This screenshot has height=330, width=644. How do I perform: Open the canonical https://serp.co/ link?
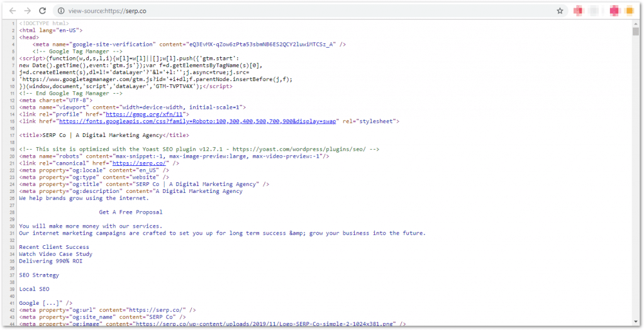click(x=139, y=163)
